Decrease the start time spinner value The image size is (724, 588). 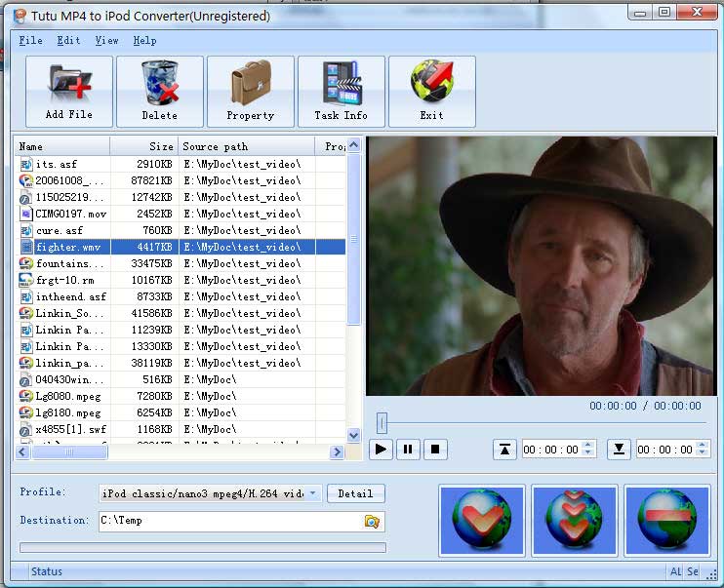(x=587, y=453)
